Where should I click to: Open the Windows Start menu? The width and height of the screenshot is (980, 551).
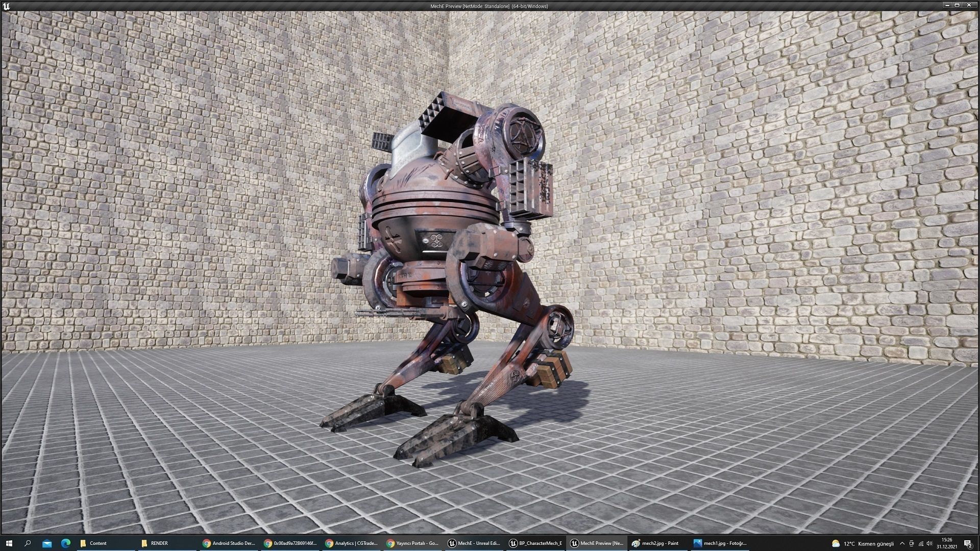[x=8, y=543]
